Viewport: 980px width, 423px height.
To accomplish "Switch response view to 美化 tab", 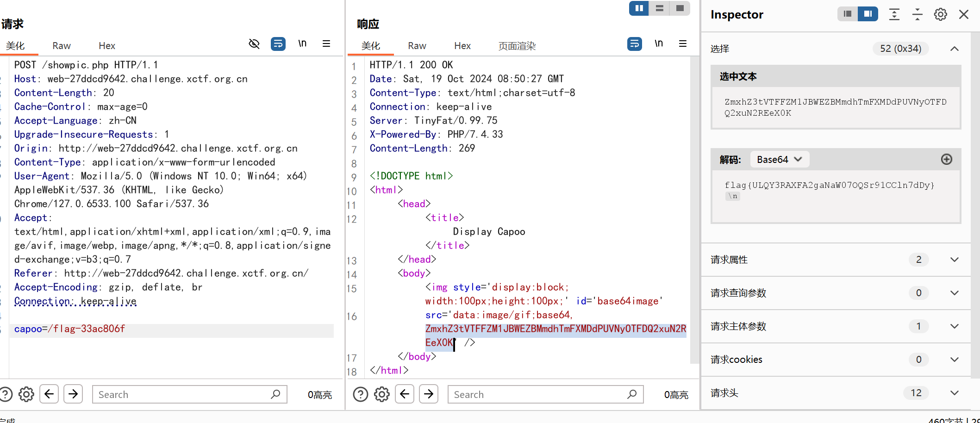I will point(371,46).
